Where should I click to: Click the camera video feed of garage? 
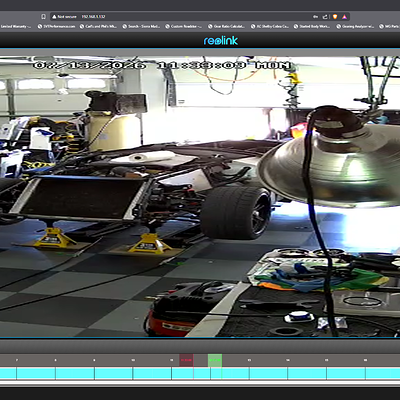(x=200, y=197)
